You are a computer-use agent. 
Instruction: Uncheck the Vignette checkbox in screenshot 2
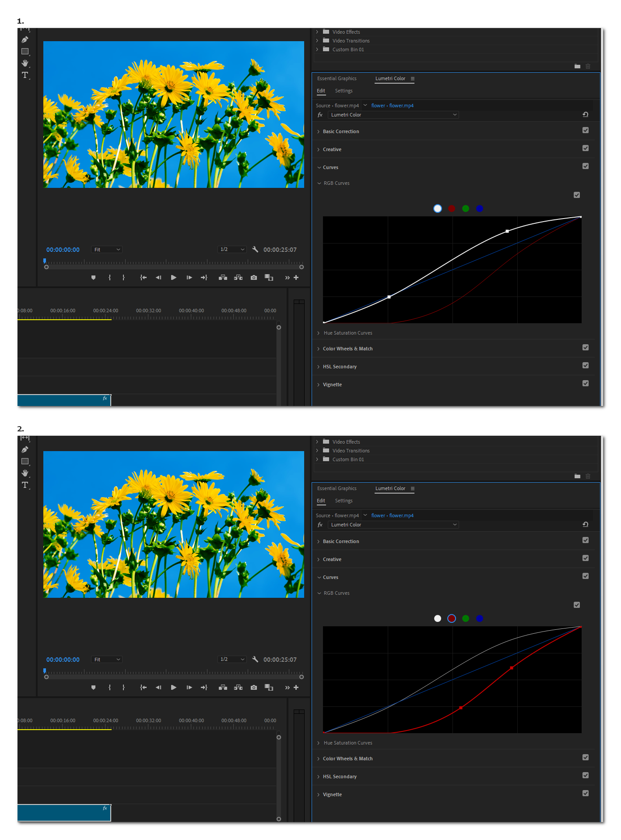point(585,793)
